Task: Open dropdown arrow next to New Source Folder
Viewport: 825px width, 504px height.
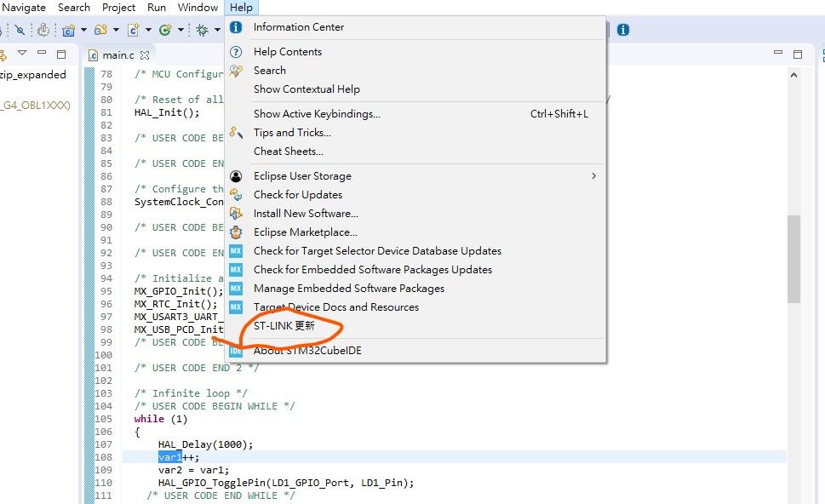Action: coord(116,30)
